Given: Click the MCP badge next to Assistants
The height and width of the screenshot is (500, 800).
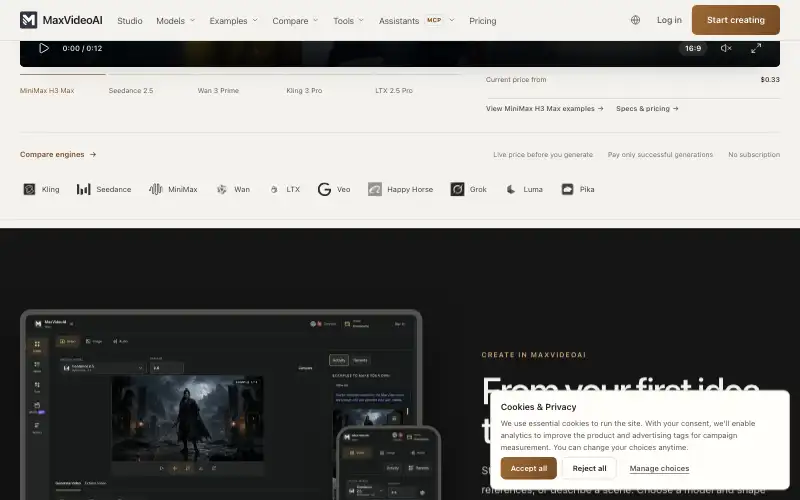Looking at the screenshot, I should [x=434, y=20].
